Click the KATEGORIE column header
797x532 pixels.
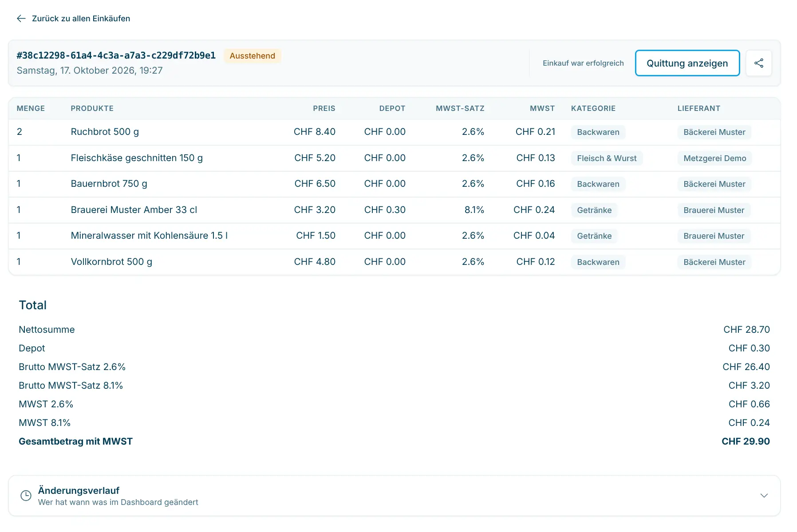(593, 108)
